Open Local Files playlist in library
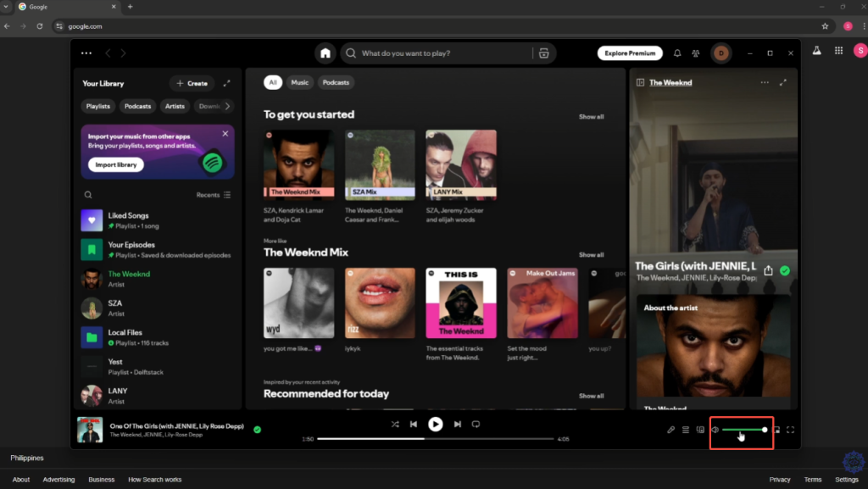 (x=158, y=337)
